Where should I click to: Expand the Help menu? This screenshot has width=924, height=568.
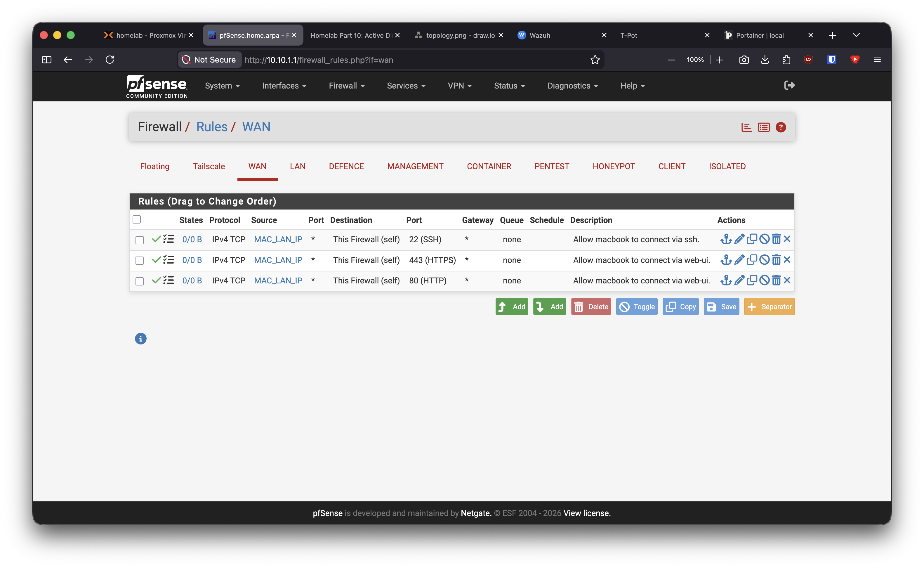pyautogui.click(x=632, y=86)
